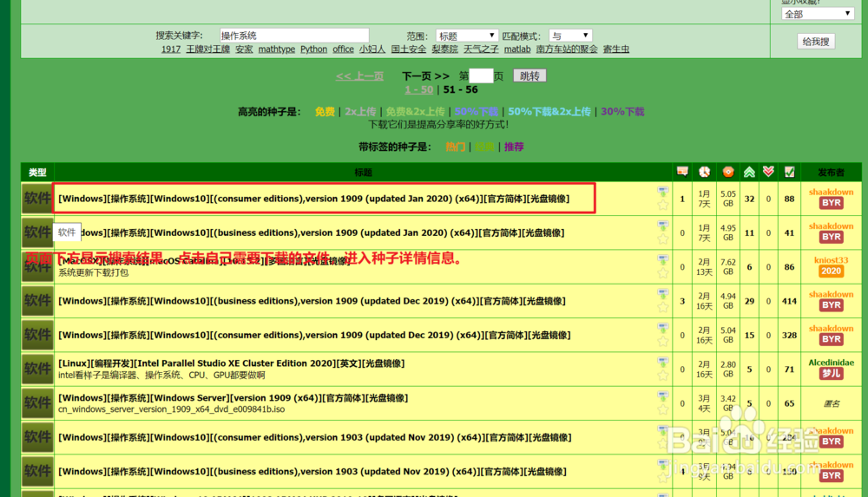This screenshot has height=497, width=868.
Task: Sort by size header icon
Action: [728, 172]
